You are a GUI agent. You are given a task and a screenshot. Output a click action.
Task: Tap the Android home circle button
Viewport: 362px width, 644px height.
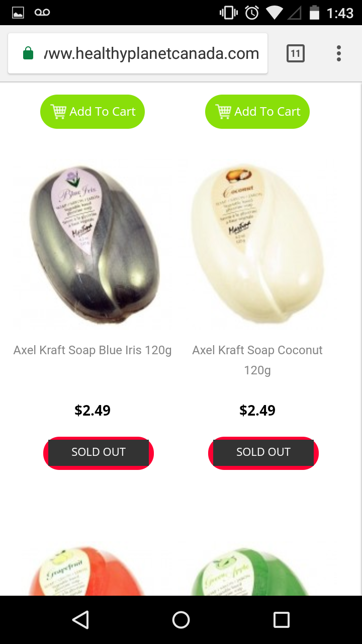click(x=181, y=620)
